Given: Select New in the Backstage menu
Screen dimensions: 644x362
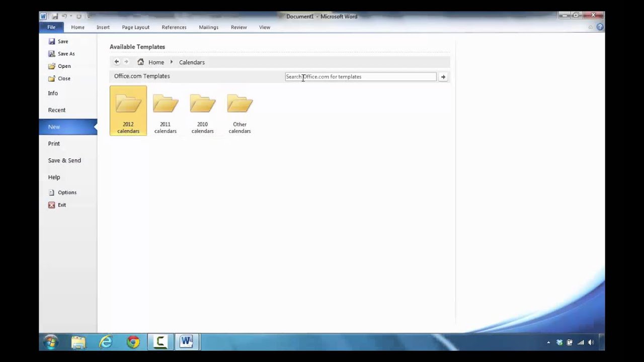Looking at the screenshot, I should point(68,127).
